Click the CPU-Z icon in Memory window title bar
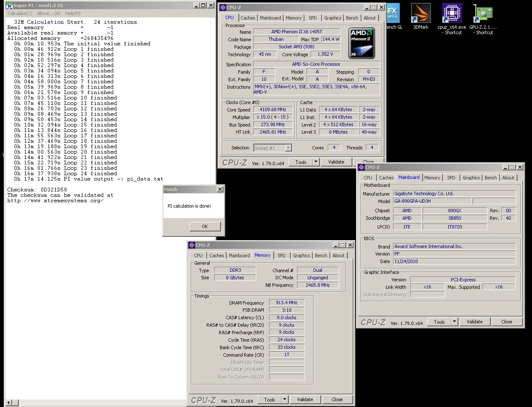This screenshot has width=532, height=407. click(191, 245)
